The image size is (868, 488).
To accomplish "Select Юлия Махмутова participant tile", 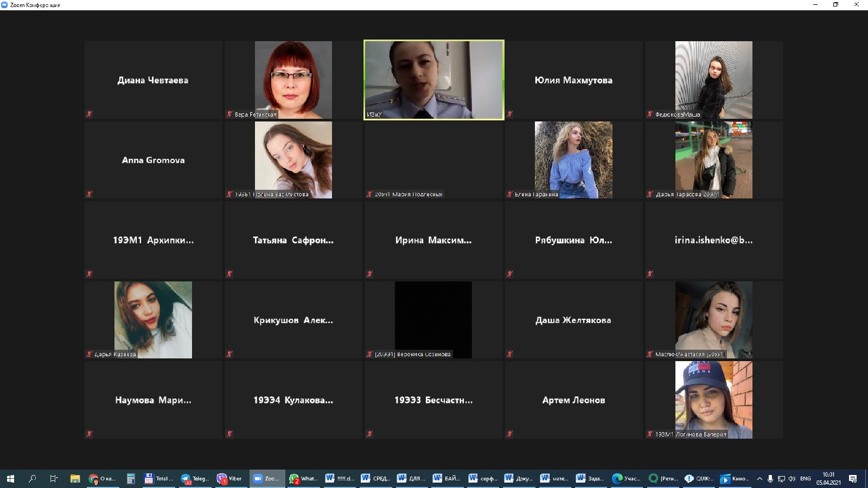I will click(573, 80).
